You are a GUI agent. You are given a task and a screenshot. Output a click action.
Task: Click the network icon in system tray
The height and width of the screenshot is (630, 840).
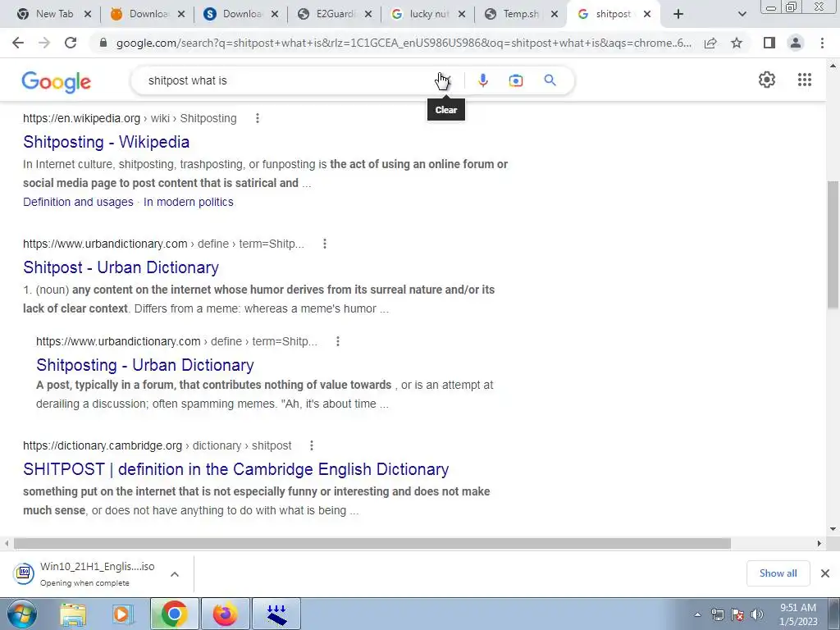tap(717, 614)
